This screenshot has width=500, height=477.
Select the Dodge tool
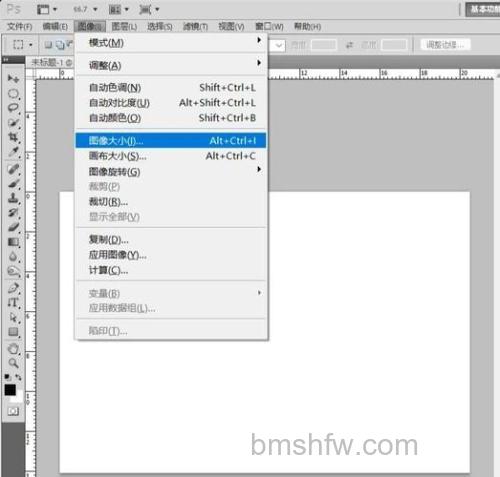(13, 271)
